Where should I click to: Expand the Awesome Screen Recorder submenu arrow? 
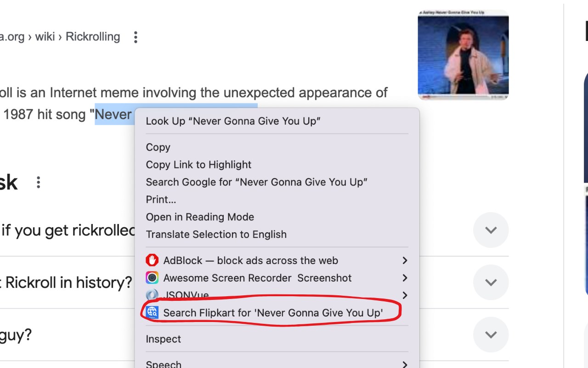(405, 278)
